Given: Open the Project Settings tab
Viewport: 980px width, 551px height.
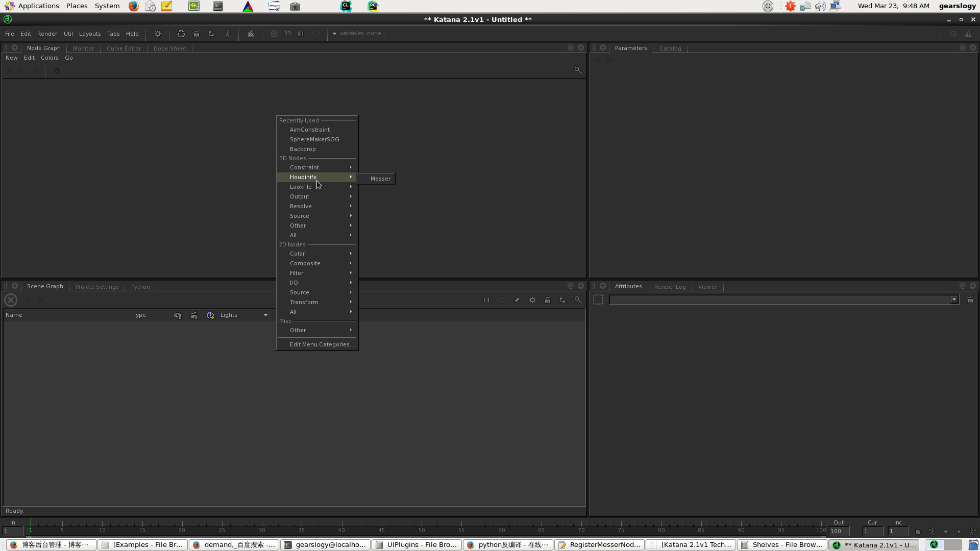Looking at the screenshot, I should click(97, 287).
